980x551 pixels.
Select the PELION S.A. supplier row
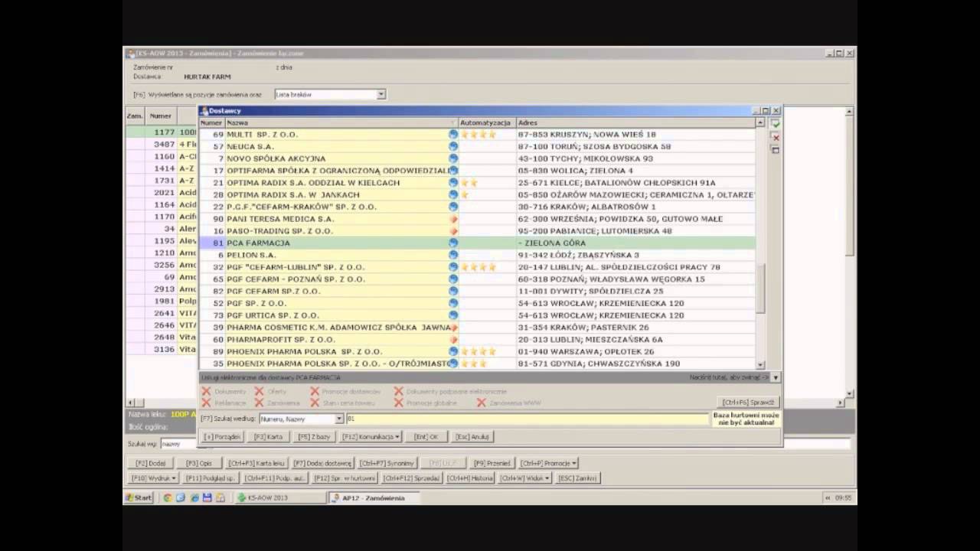coord(477,255)
